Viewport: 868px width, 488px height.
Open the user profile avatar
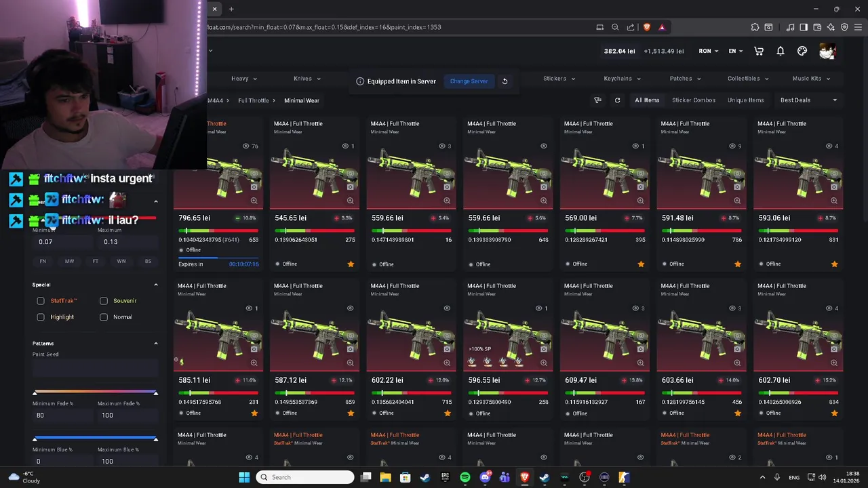[x=827, y=51]
